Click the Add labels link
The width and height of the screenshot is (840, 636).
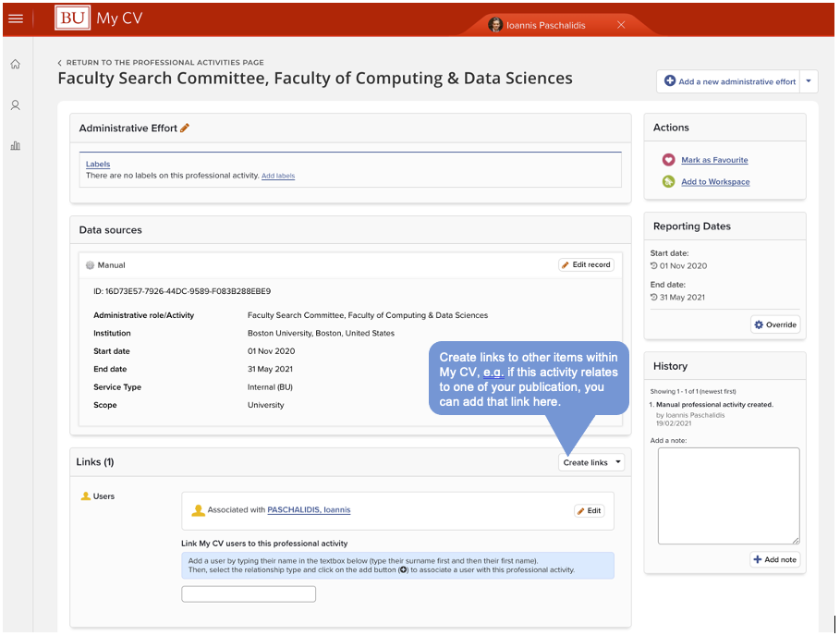pos(278,176)
